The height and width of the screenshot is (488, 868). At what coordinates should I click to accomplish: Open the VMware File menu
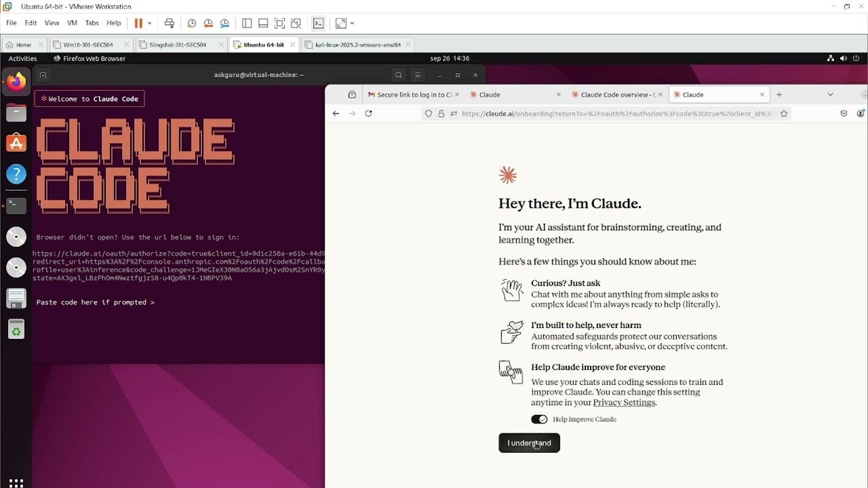[12, 23]
